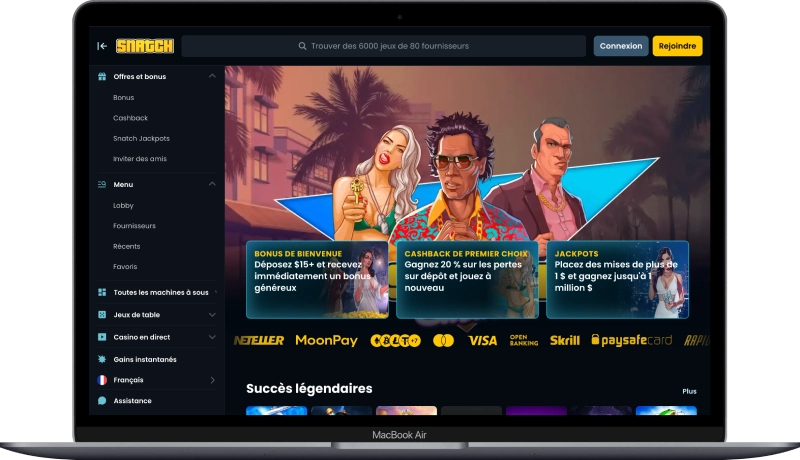Click the paysafecard logo

pyautogui.click(x=632, y=340)
